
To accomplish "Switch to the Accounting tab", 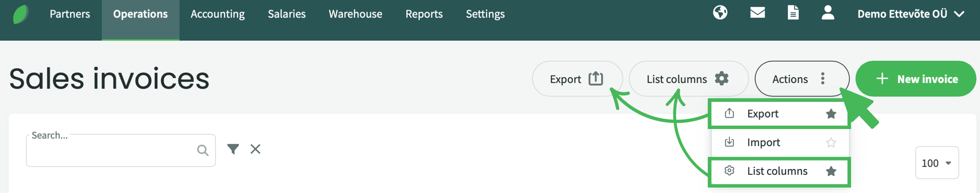I will point(217,14).
